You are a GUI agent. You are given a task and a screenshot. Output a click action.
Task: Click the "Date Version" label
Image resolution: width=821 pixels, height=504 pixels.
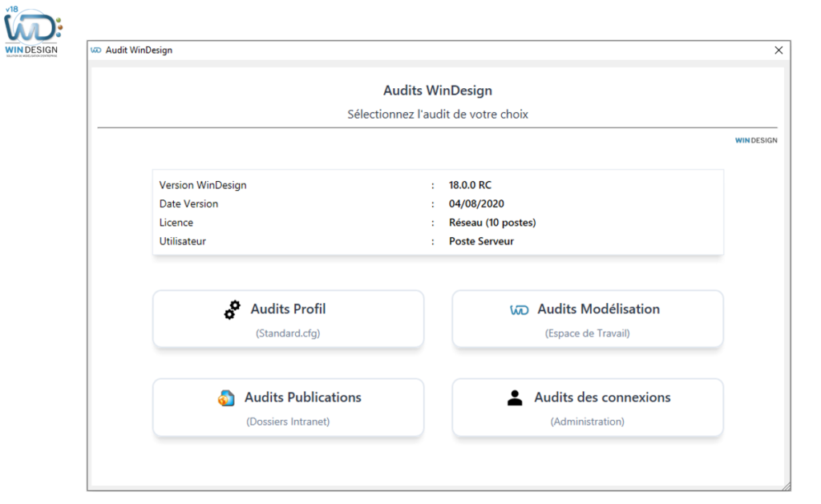pyautogui.click(x=188, y=204)
